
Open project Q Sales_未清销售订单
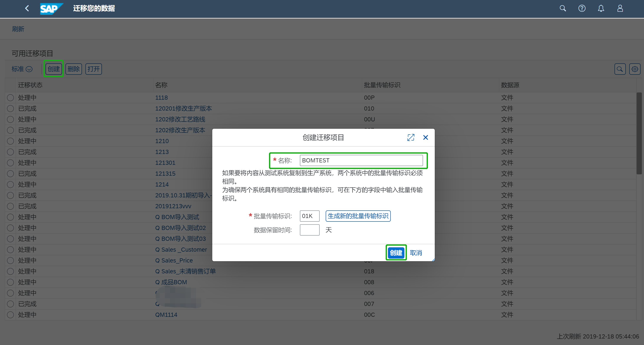point(185,271)
